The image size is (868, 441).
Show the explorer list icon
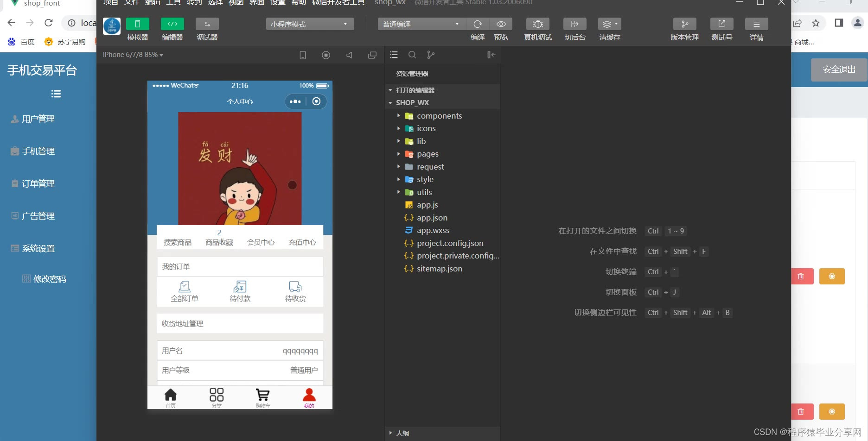point(394,55)
